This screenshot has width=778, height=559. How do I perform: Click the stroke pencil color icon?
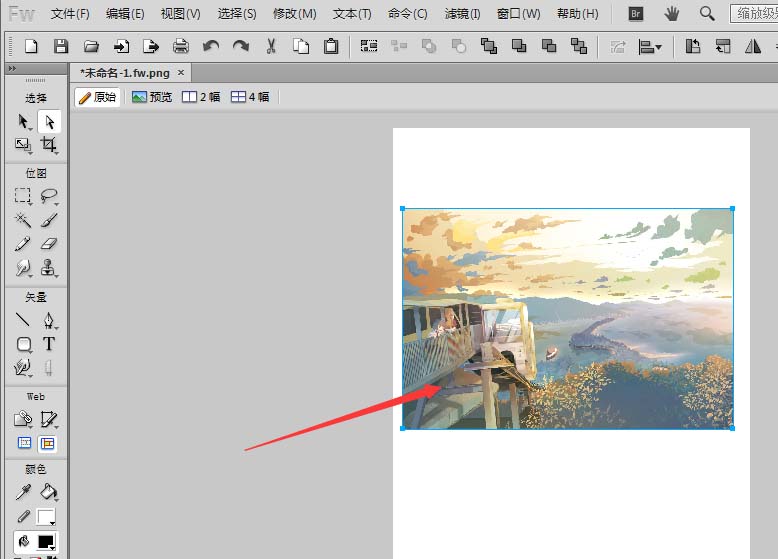23,517
